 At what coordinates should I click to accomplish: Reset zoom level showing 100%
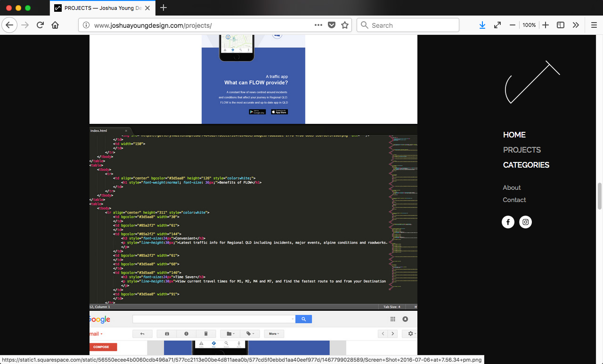tap(529, 25)
